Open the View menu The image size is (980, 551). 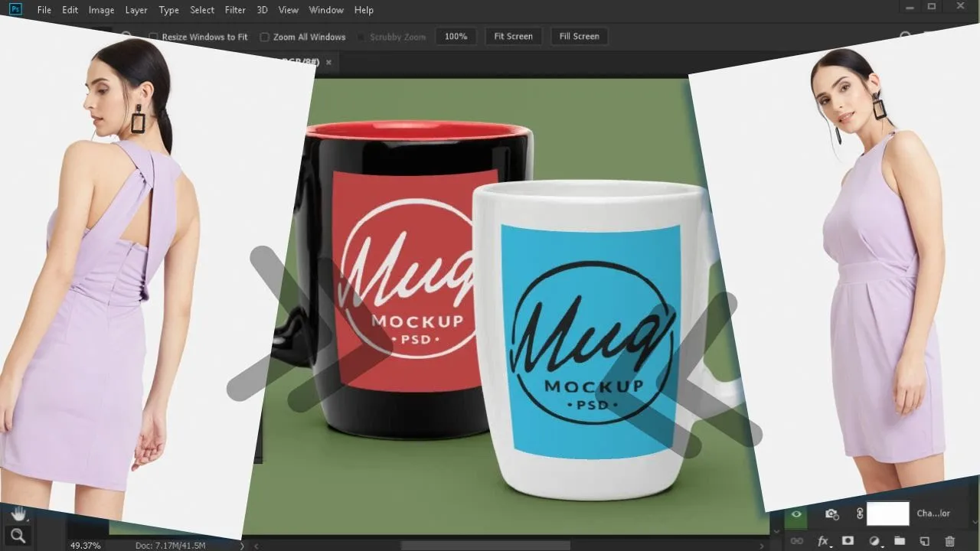tap(289, 10)
